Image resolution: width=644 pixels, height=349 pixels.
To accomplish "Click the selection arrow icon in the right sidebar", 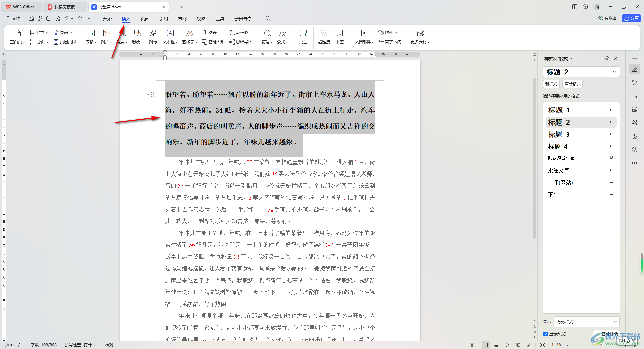I will coord(635,83).
